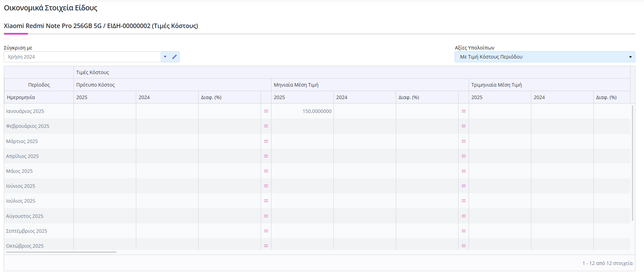
Task: Click Διαφ. (%) header under Μηνιαία Μέση Τιμή
Action: (x=427, y=97)
